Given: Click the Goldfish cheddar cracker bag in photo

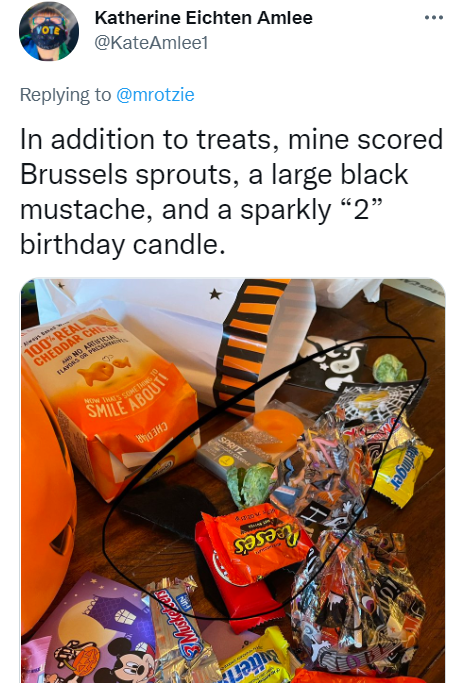Looking at the screenshot, I should click(x=112, y=401).
